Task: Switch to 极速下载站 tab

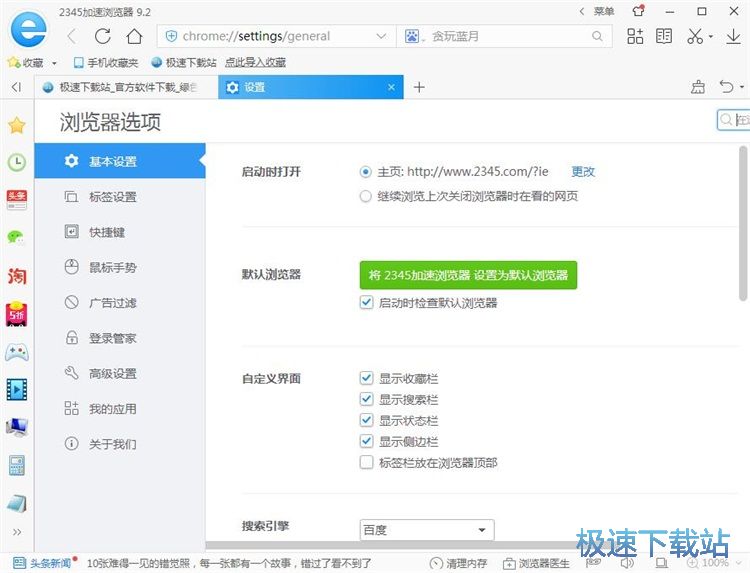Action: pyautogui.click(x=126, y=87)
